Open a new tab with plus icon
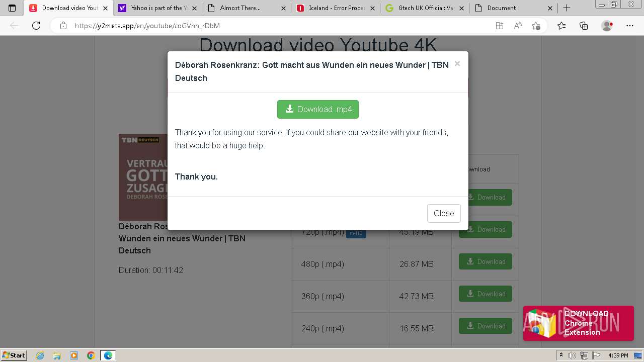The width and height of the screenshot is (644, 362). (x=567, y=8)
